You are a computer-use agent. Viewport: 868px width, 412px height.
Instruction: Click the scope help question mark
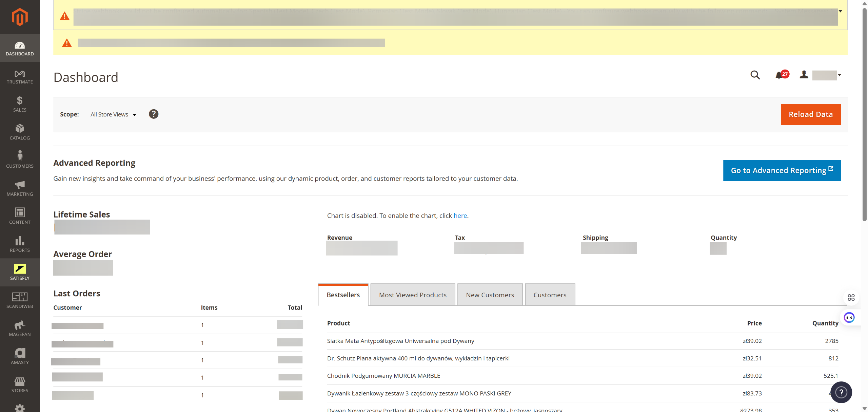click(x=154, y=114)
